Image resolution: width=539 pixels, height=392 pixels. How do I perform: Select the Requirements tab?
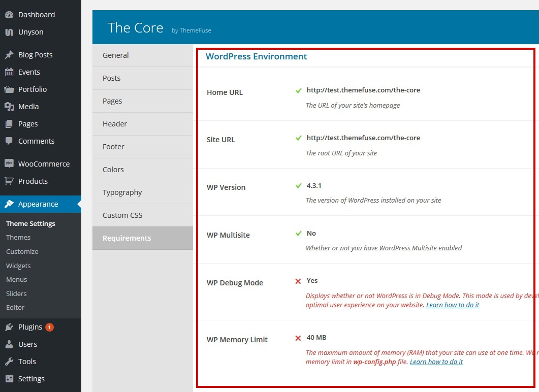(143, 238)
